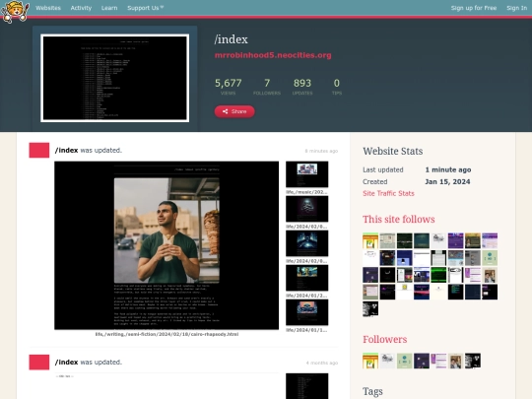532x399 pixels.
Task: Click the Followers heading
Action: pos(385,339)
